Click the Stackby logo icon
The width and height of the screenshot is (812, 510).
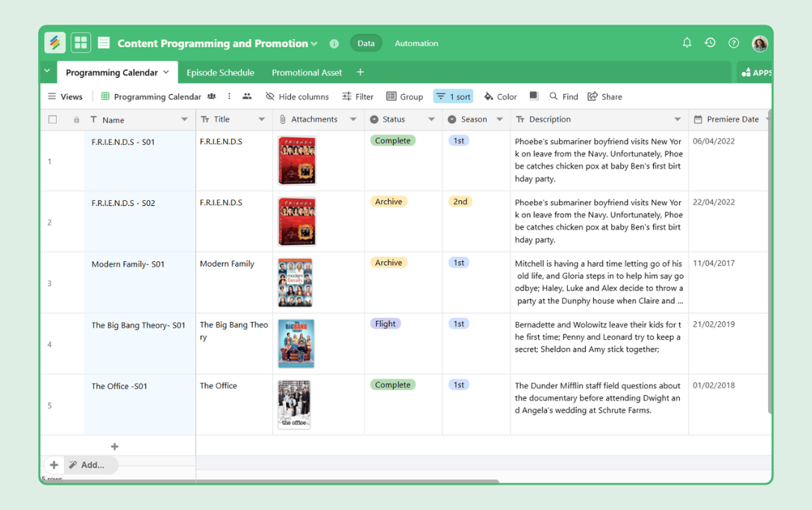click(55, 43)
